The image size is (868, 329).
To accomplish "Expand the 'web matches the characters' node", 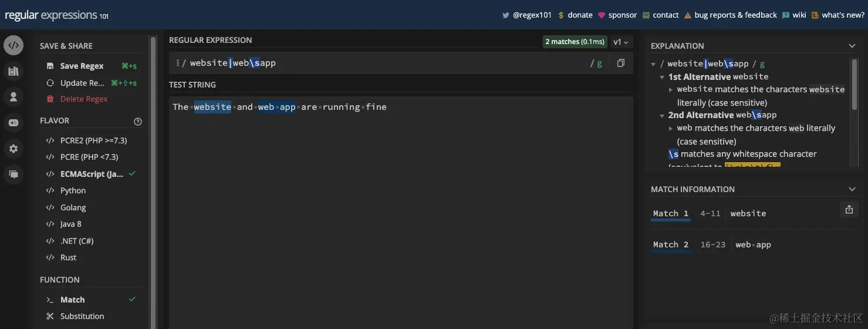I will click(x=671, y=128).
